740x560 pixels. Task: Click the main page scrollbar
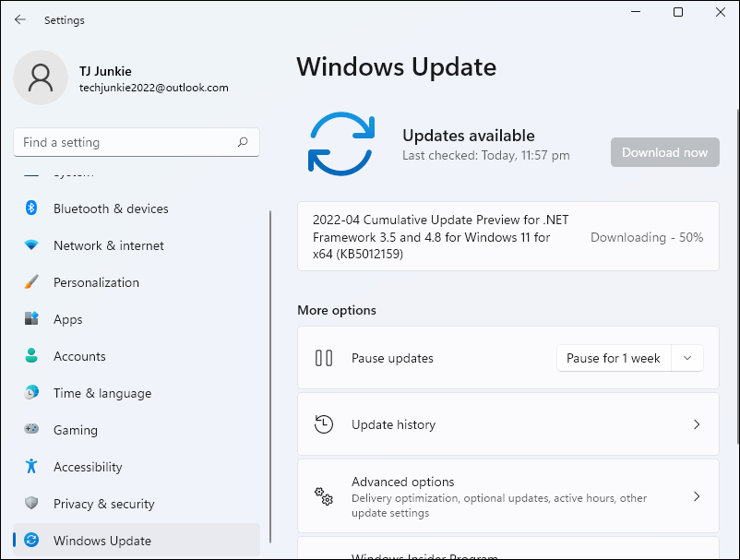737,277
